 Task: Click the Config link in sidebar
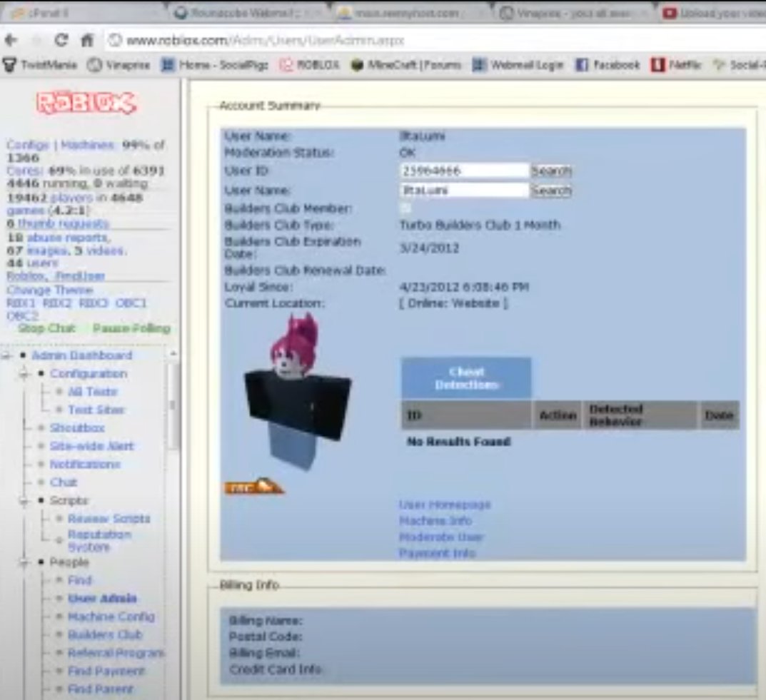pyautogui.click(x=27, y=145)
